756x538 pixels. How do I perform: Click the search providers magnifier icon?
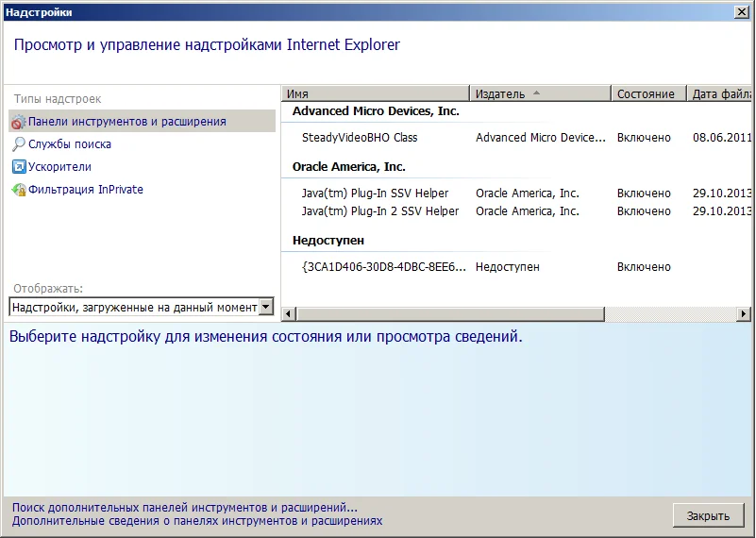(18, 144)
